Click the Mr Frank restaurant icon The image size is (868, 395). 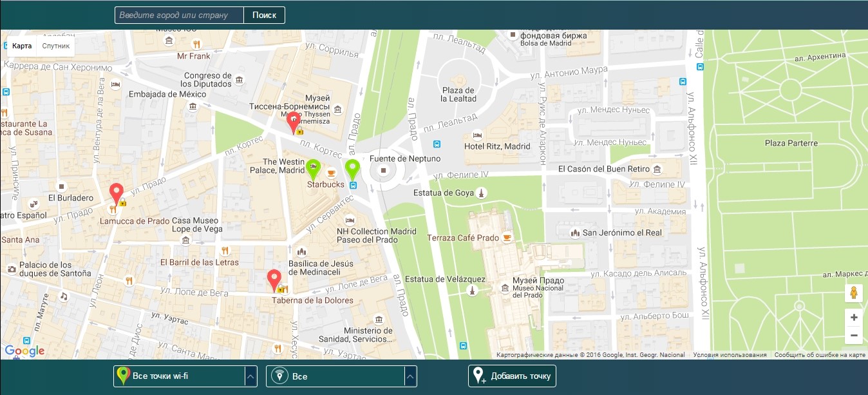pos(196,44)
